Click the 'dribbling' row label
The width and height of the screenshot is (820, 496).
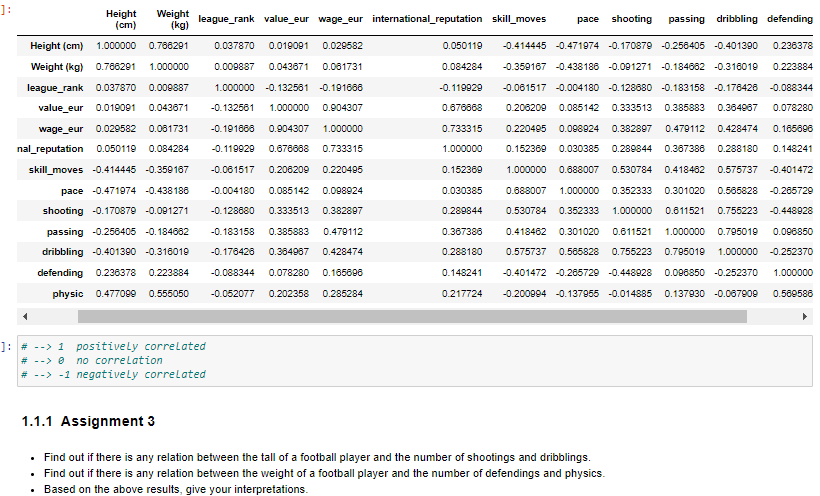[x=63, y=252]
